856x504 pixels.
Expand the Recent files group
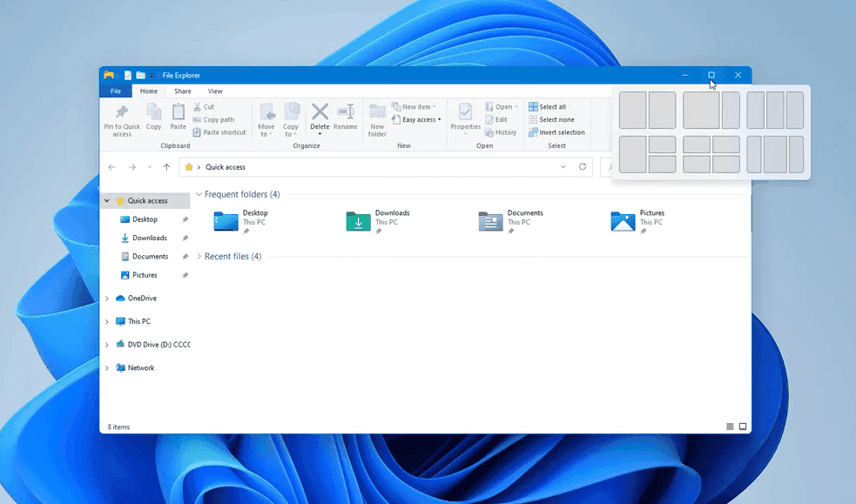coord(199,257)
